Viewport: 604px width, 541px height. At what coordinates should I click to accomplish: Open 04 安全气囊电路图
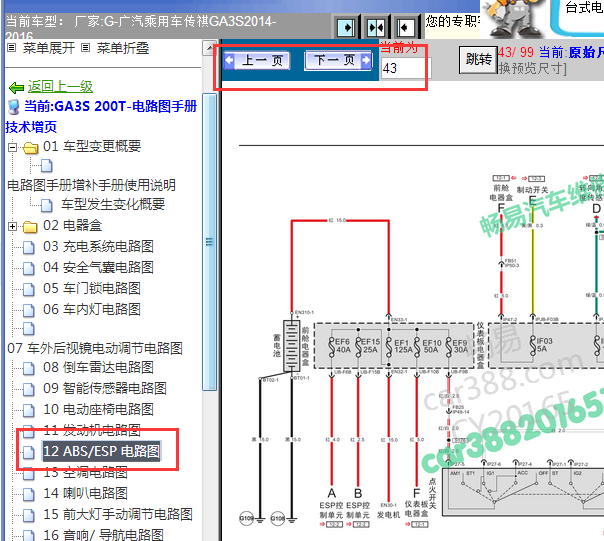pos(98,267)
